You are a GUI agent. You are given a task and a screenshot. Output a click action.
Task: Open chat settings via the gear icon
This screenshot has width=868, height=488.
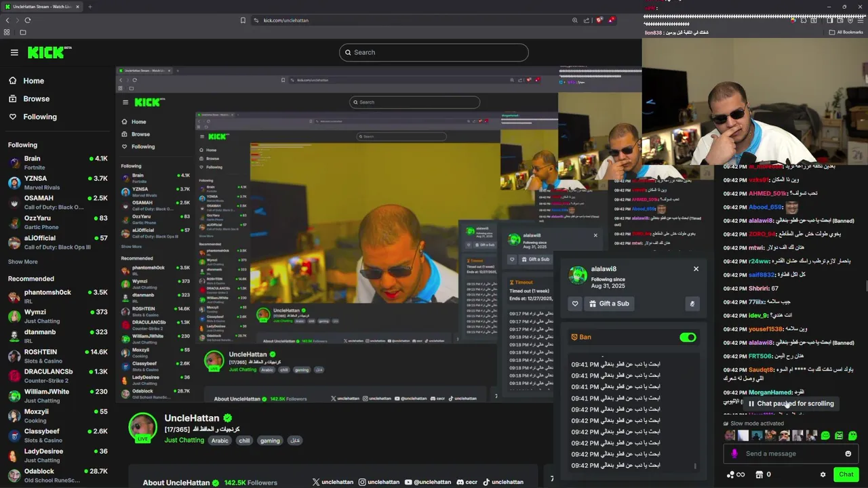(823, 474)
